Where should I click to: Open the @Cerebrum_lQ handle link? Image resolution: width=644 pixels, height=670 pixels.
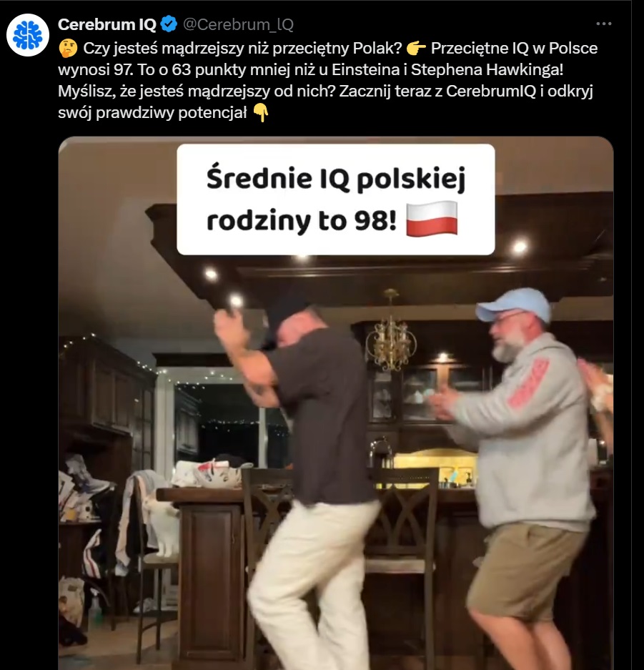click(x=238, y=24)
